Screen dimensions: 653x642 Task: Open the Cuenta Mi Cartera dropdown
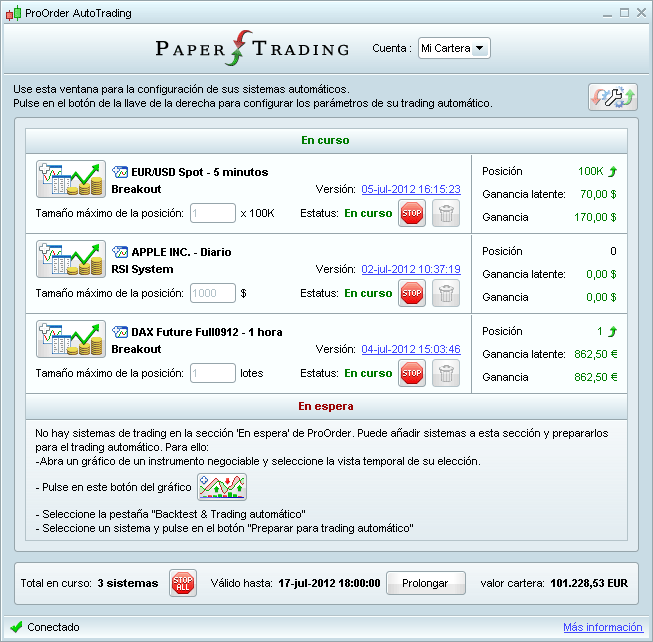[x=454, y=48]
